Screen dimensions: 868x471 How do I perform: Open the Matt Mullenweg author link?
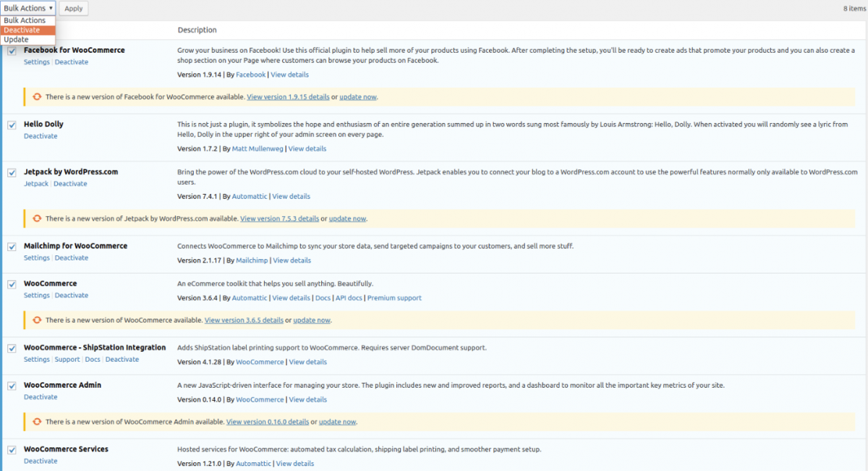[258, 149]
